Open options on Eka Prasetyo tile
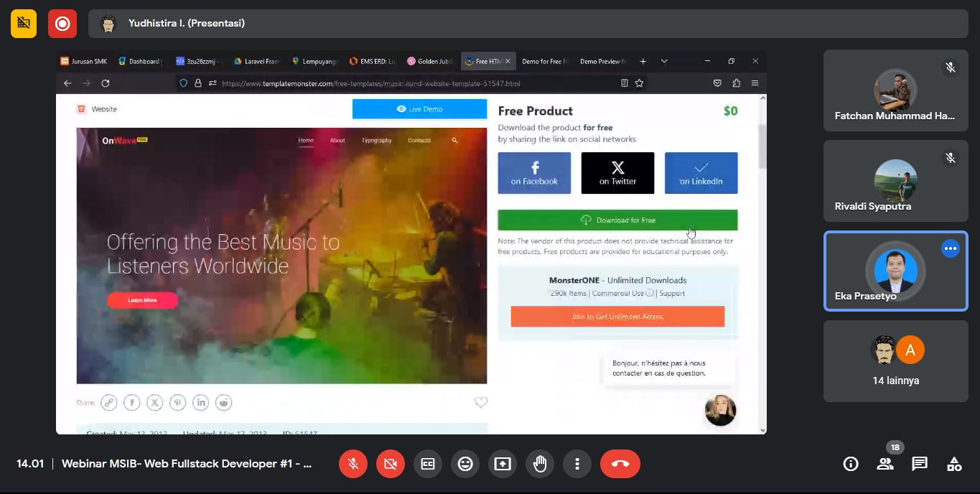The height and width of the screenshot is (494, 980). coord(951,248)
